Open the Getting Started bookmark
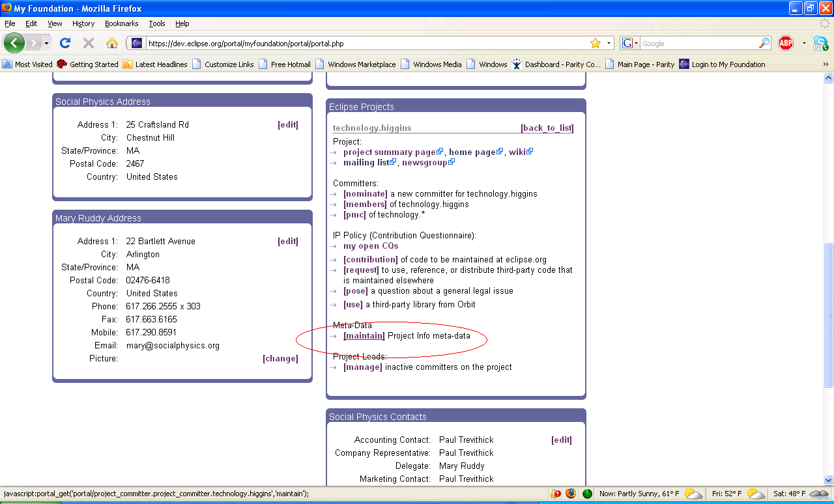 click(x=87, y=64)
